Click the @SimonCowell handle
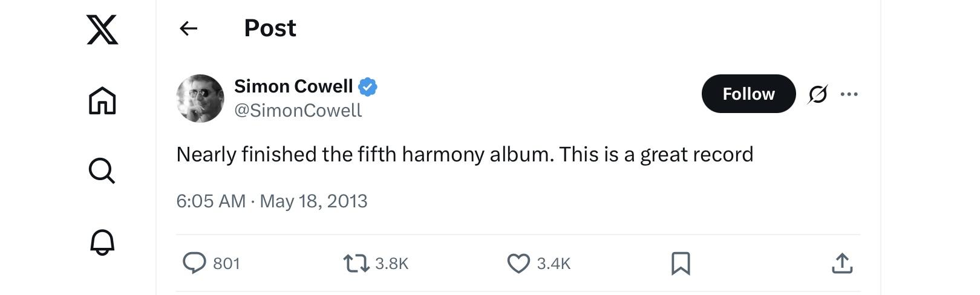Viewport: 980px width, 295px height. (298, 111)
